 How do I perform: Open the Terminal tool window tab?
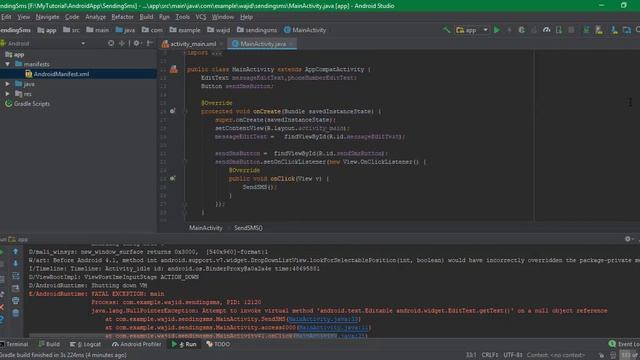click(x=14, y=344)
